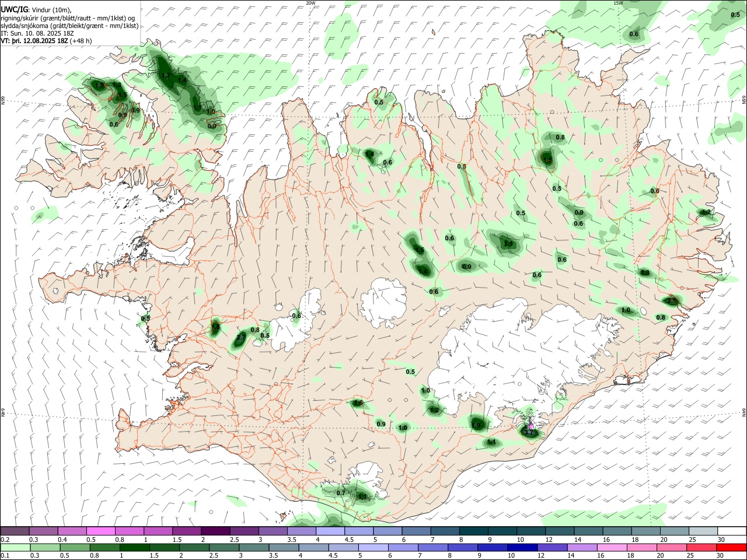Pick the palest green rain-scale swatch starting at 0.1

pos(15,547)
